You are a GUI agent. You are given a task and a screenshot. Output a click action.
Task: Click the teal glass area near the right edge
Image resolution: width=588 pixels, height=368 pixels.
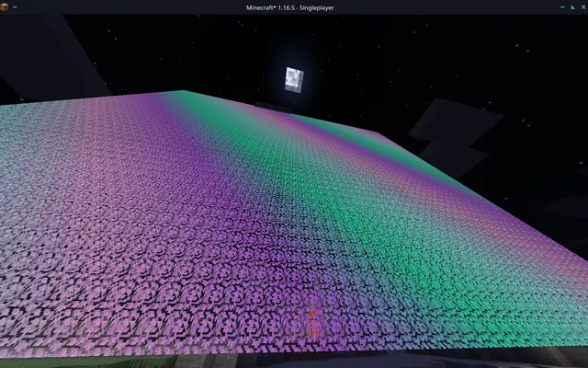525,270
